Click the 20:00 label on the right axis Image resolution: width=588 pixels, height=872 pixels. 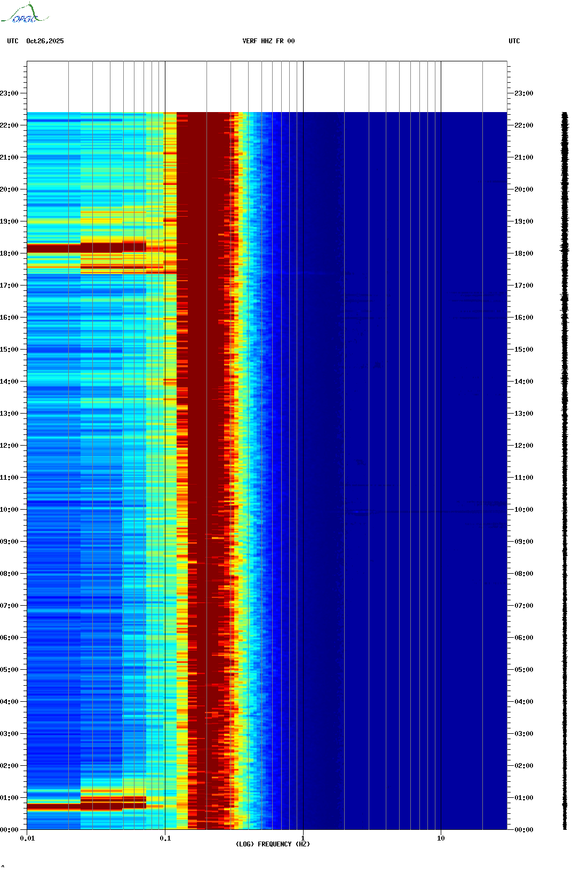pyautogui.click(x=524, y=189)
